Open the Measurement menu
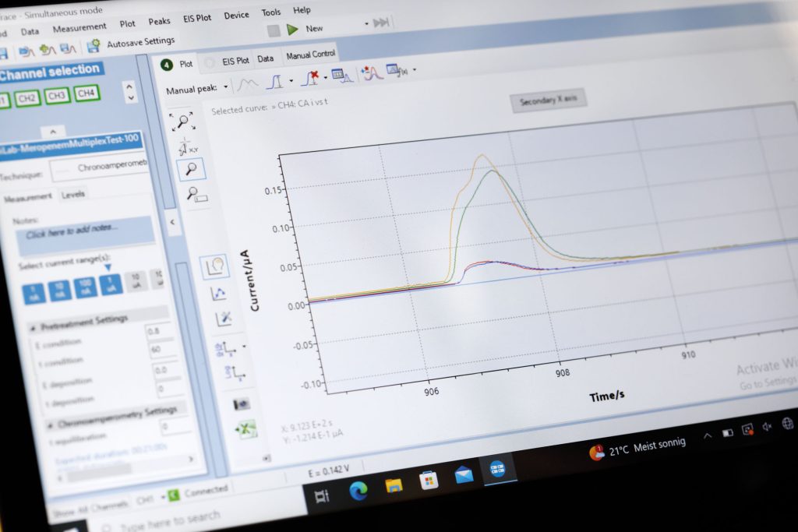 tap(79, 27)
